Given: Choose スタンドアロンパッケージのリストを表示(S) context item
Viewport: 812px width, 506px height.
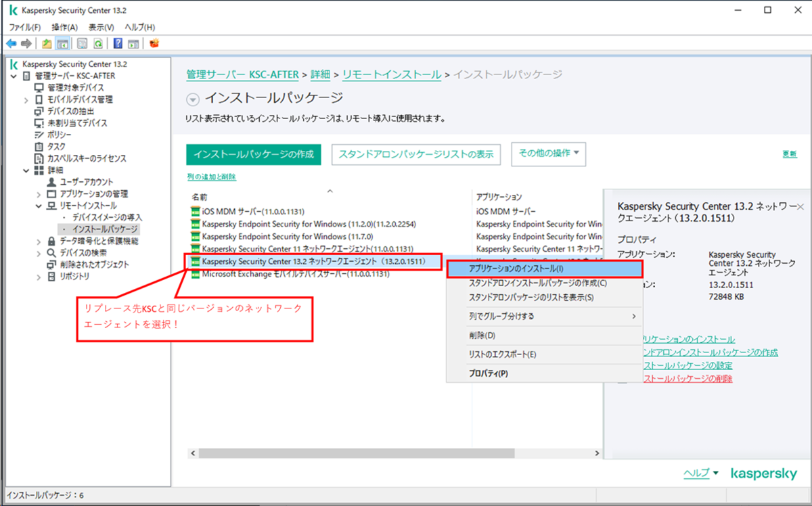Looking at the screenshot, I should point(544,297).
